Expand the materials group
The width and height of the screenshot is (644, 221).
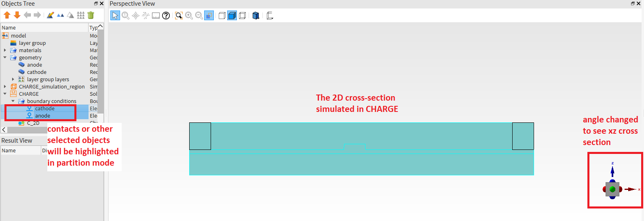[5, 50]
